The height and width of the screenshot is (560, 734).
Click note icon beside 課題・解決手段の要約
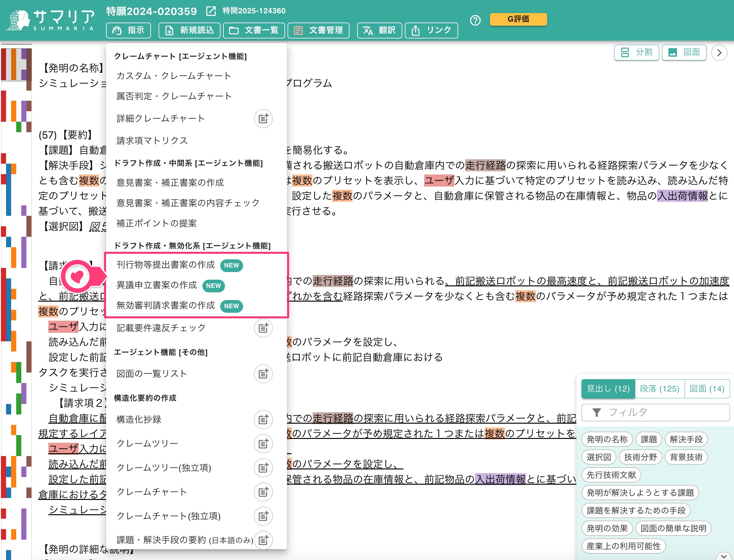(x=263, y=540)
